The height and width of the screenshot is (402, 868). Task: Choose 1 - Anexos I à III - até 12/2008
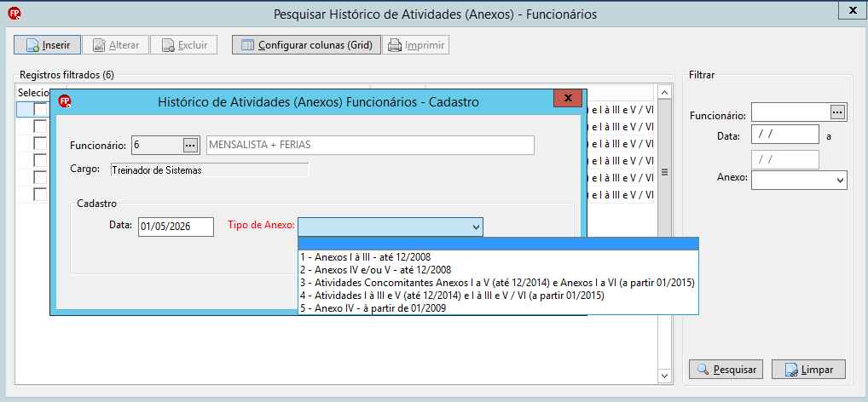pos(498,257)
